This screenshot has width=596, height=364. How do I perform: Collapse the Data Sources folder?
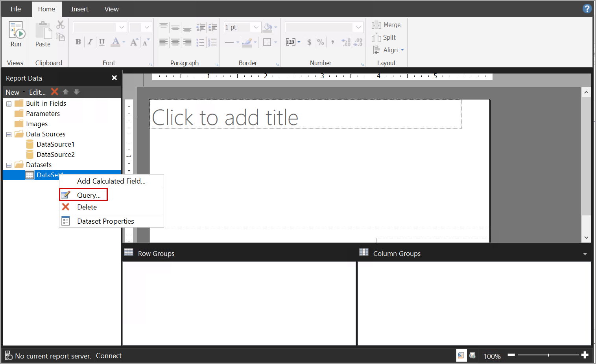9,134
